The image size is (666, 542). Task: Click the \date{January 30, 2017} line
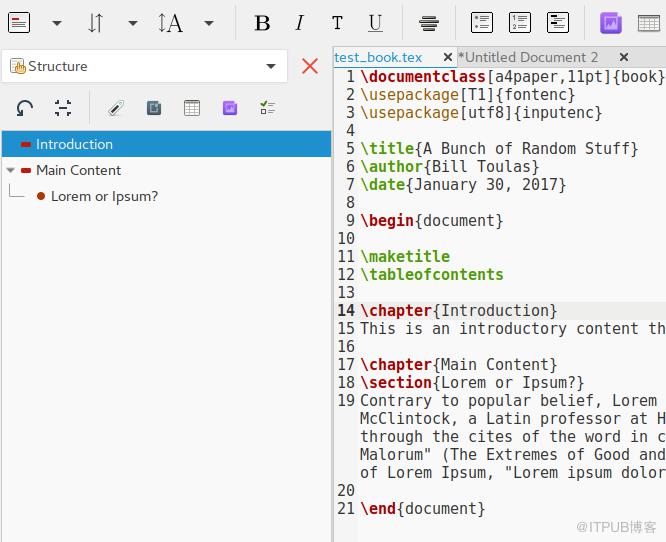click(463, 185)
